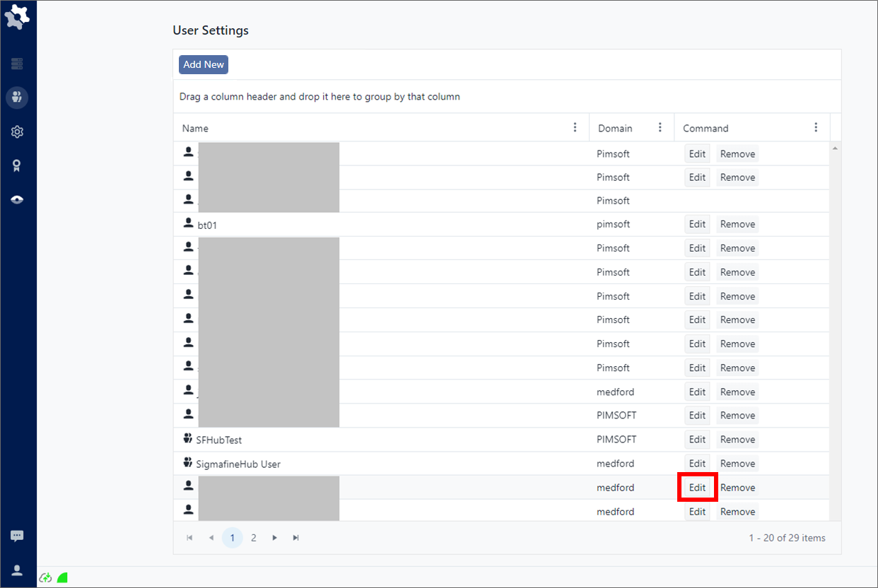Open the Domain column options menu
Viewport: 878px width, 588px height.
660,128
